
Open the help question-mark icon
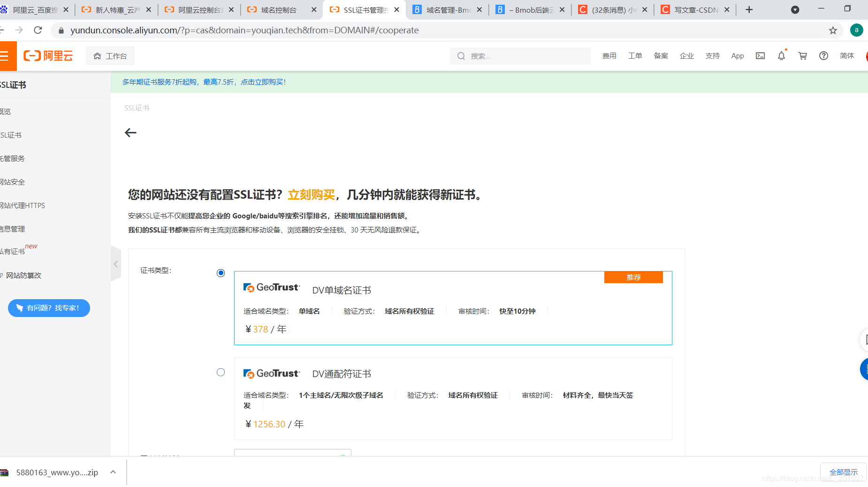coord(824,56)
